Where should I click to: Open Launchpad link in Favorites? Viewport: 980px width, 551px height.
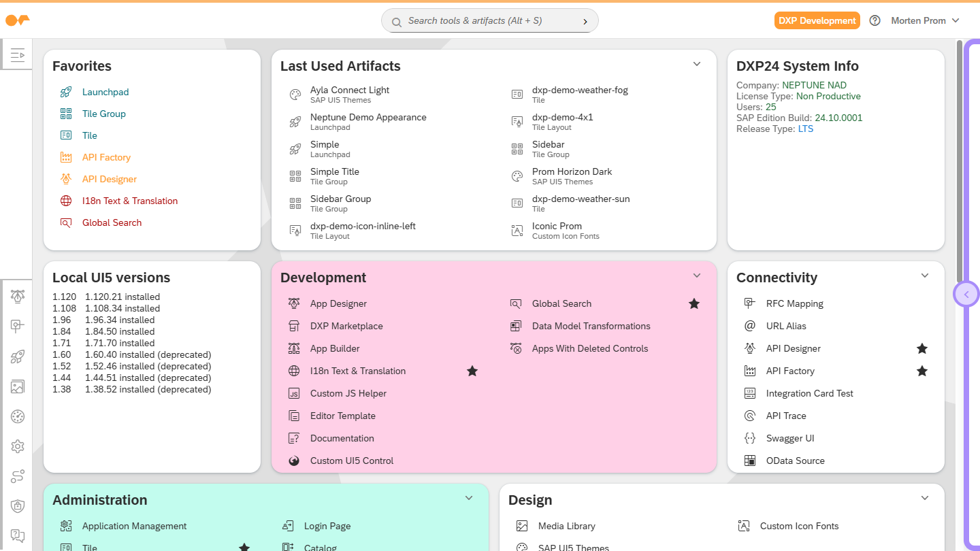(x=105, y=92)
